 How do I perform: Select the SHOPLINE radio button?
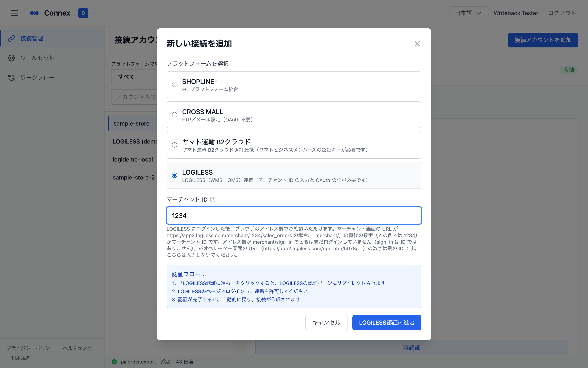pos(174,84)
